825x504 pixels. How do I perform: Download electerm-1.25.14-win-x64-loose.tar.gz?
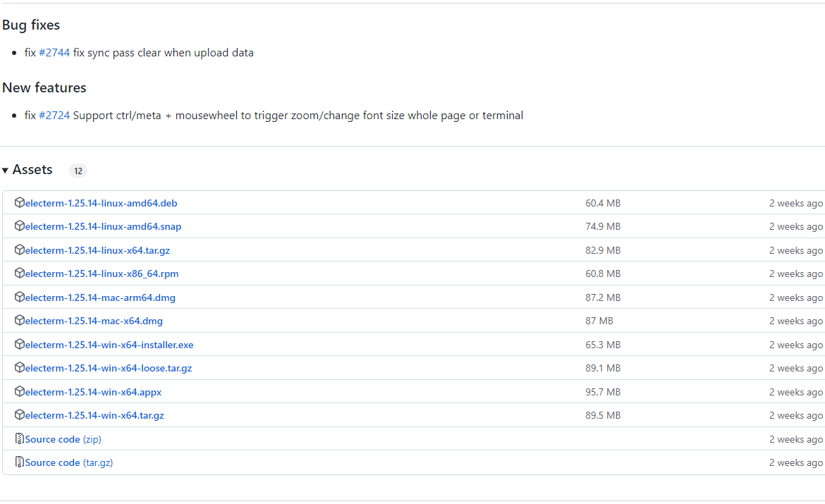click(109, 368)
